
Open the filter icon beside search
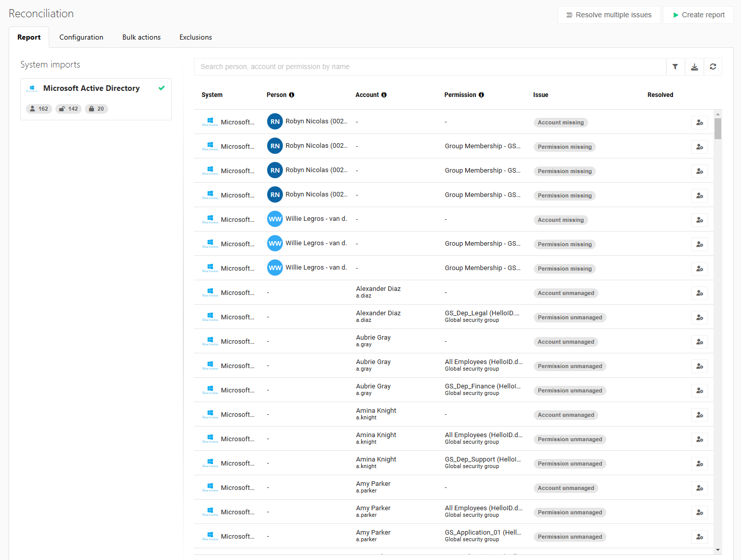point(675,67)
